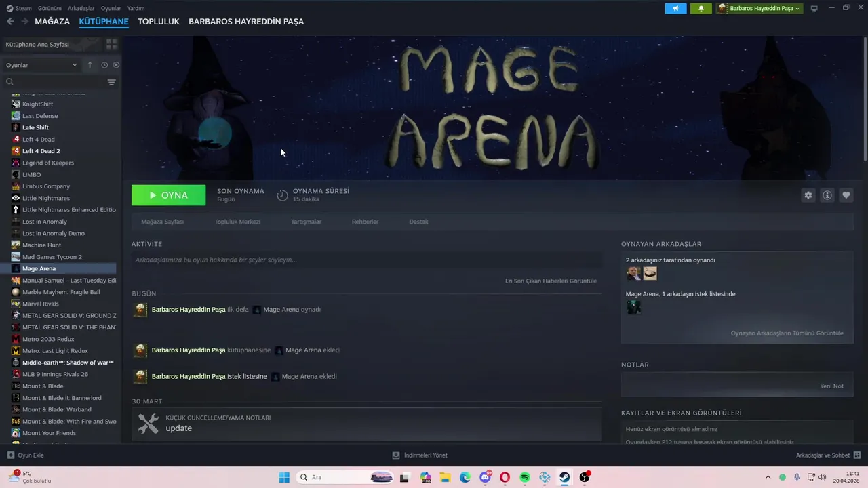Select Marvel Rivals in the list

[x=41, y=304]
